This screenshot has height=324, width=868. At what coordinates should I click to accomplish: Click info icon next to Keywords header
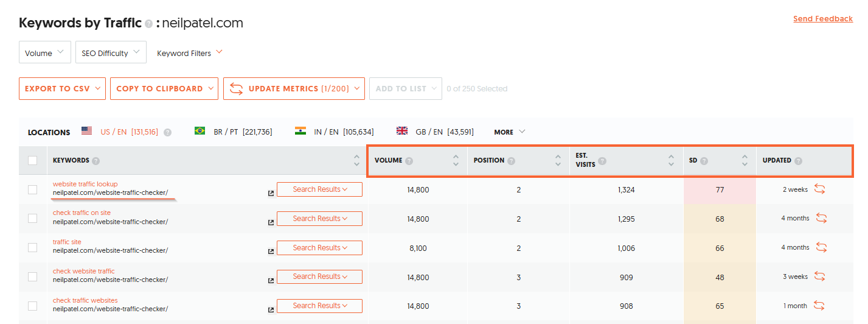(x=96, y=161)
